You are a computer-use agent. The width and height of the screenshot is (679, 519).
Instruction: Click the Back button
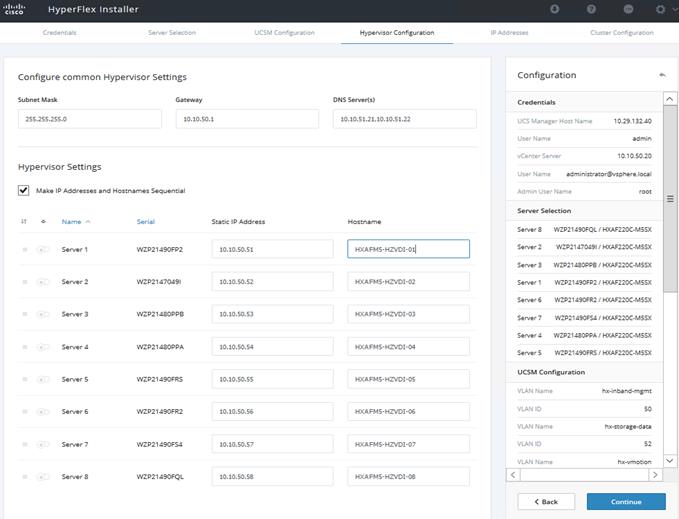546,502
